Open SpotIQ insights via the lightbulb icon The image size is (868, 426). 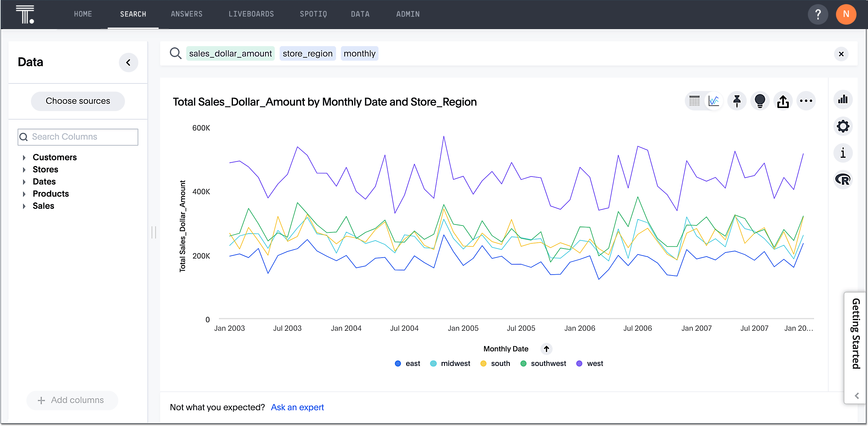coord(760,101)
